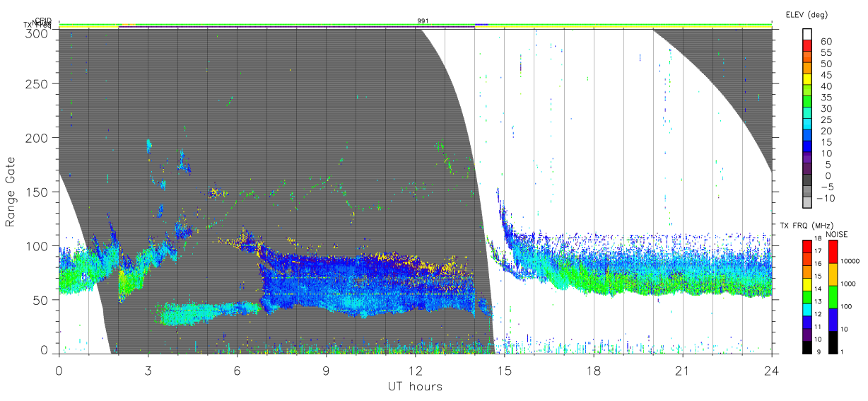Select the "ELEV (deg)" colorbar title

click(x=807, y=14)
